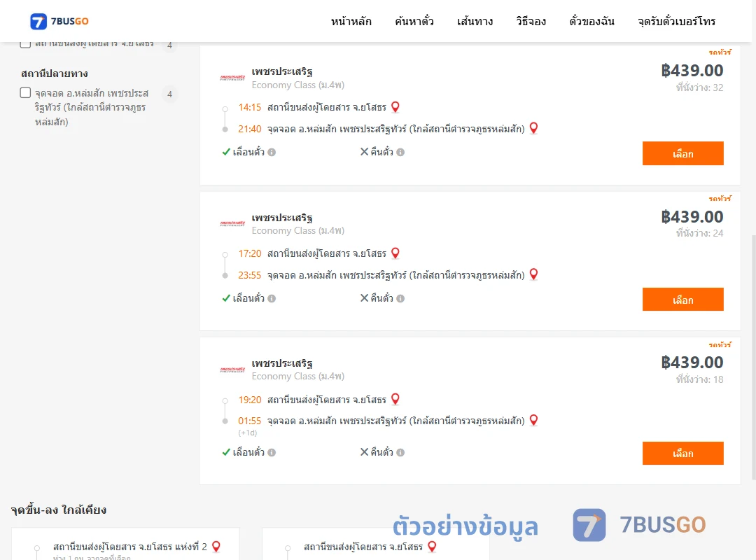Open วิธีจอง navigation link
The width and height of the screenshot is (756, 560).
coord(531,21)
